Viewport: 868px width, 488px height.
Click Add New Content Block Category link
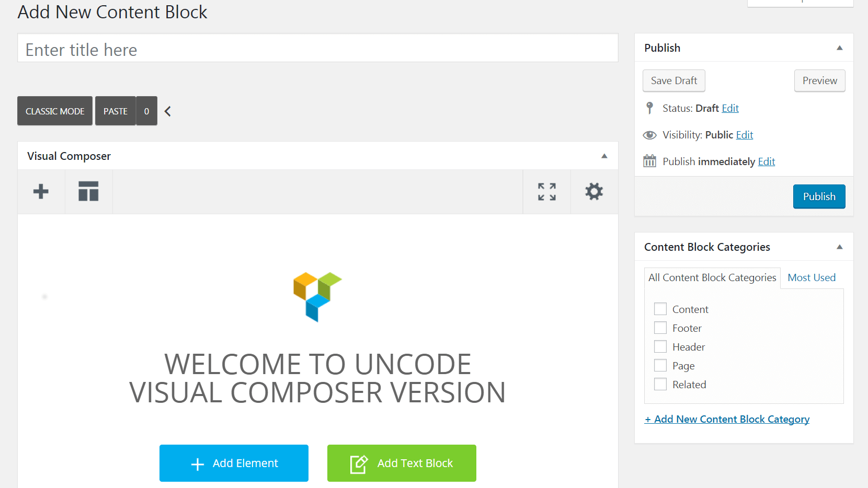pyautogui.click(x=727, y=419)
